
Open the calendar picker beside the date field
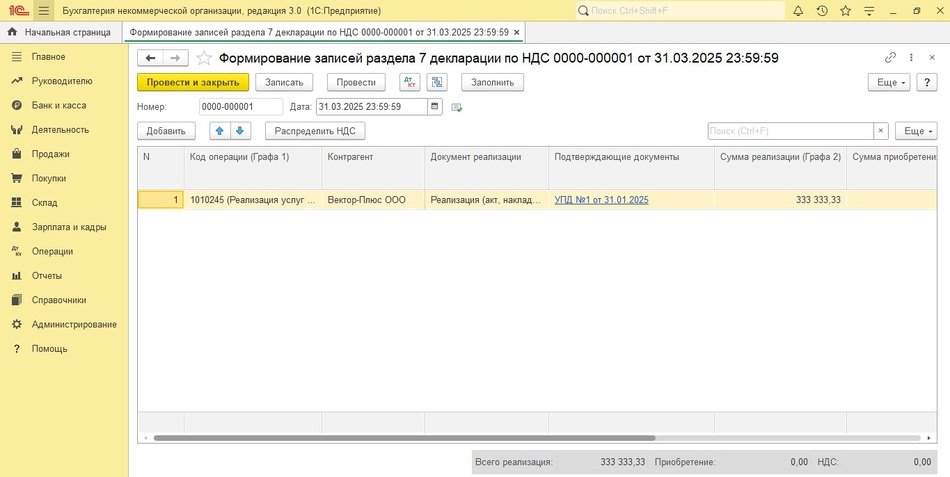434,106
